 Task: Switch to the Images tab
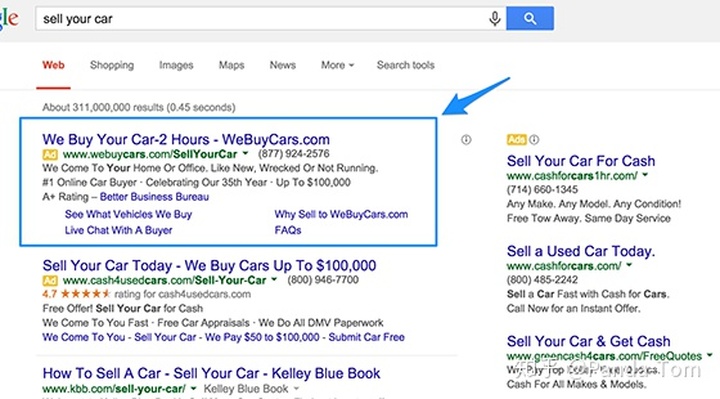[176, 65]
